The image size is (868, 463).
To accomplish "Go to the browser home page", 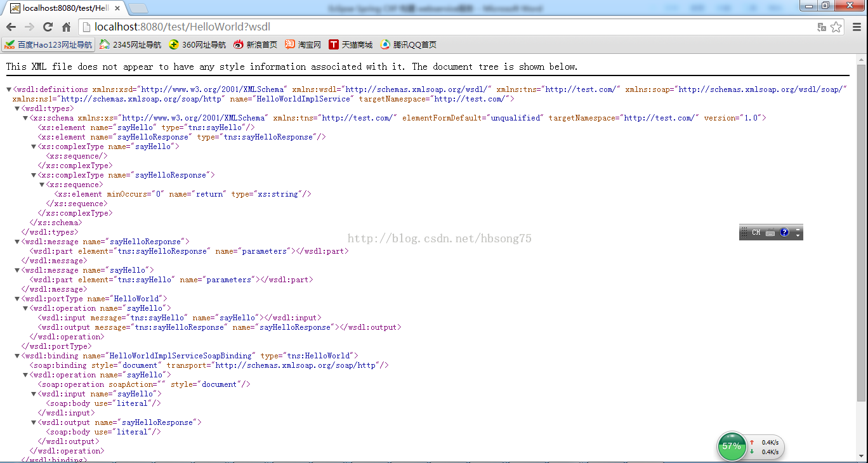I will 66,27.
